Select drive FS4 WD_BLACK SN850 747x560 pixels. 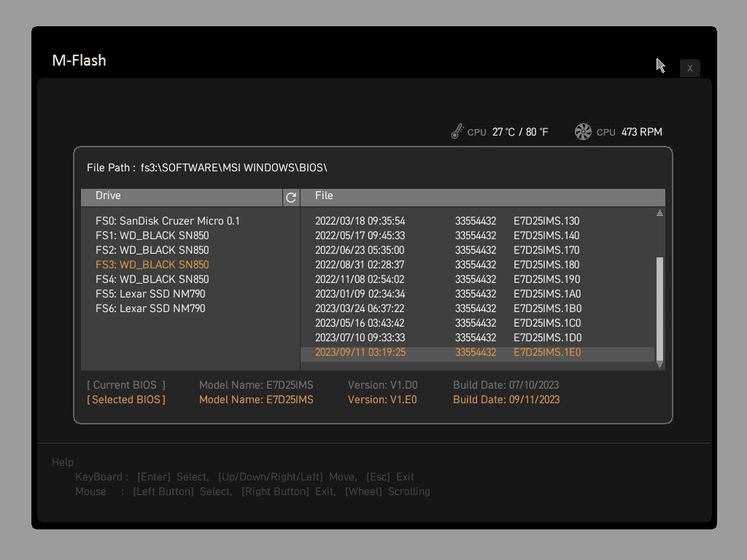click(x=152, y=279)
